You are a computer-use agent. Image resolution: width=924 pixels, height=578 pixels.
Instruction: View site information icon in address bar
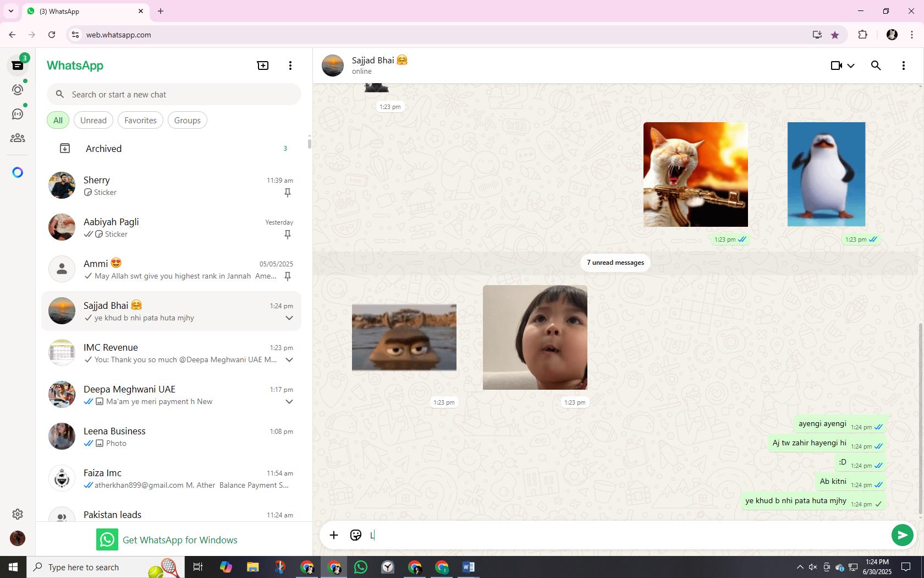pos(76,35)
